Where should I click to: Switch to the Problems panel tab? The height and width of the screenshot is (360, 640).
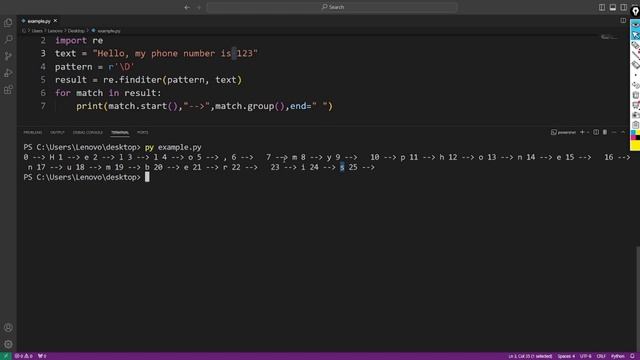33,133
